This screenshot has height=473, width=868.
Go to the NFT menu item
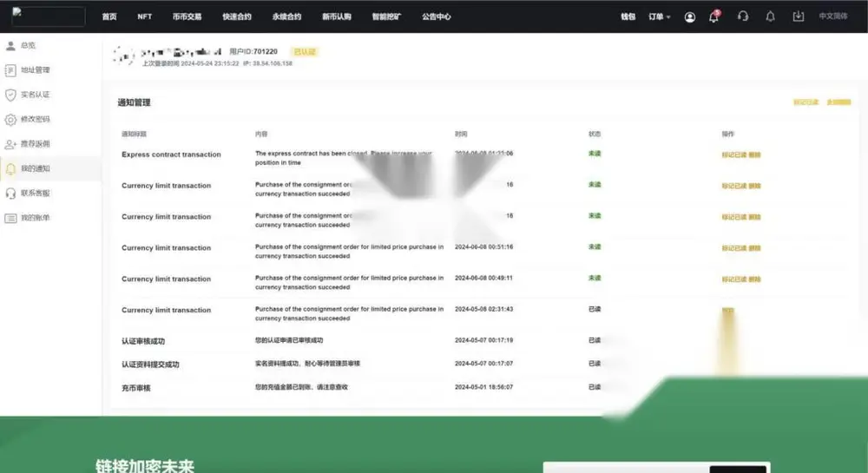pos(144,16)
